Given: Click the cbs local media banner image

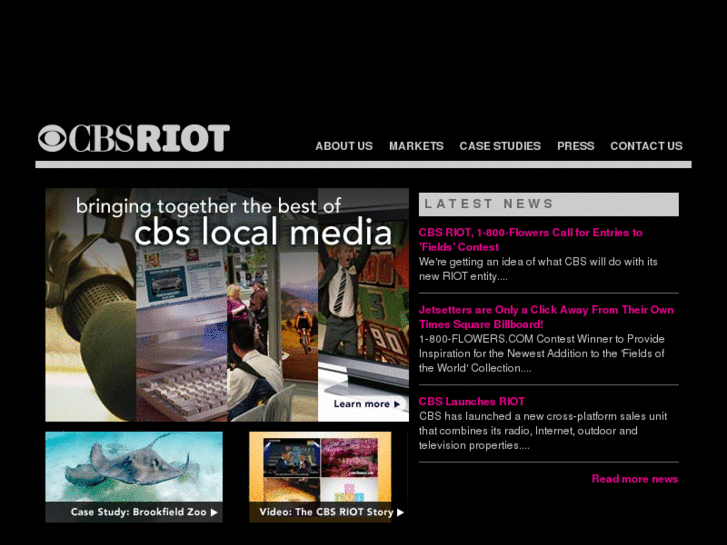Looking at the screenshot, I should click(x=227, y=305).
